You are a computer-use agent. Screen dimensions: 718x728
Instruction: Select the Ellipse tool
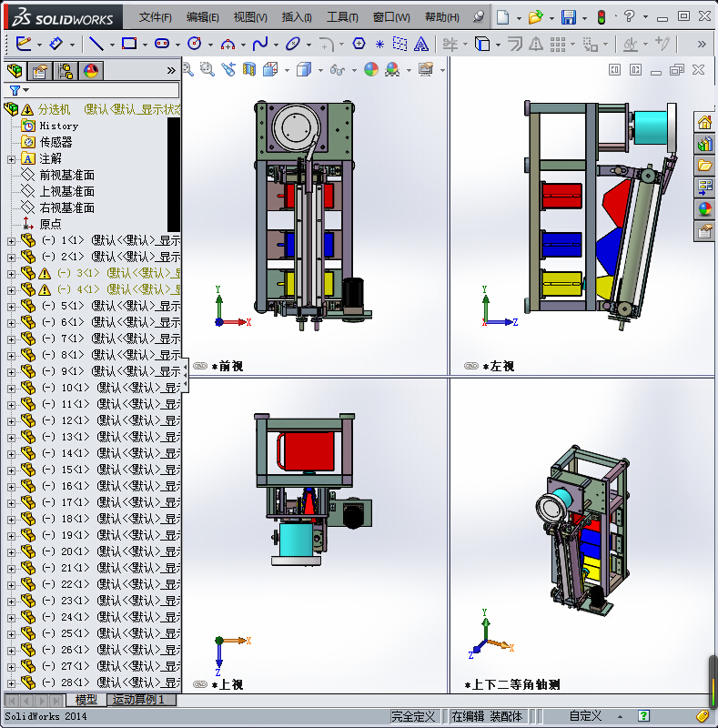293,44
